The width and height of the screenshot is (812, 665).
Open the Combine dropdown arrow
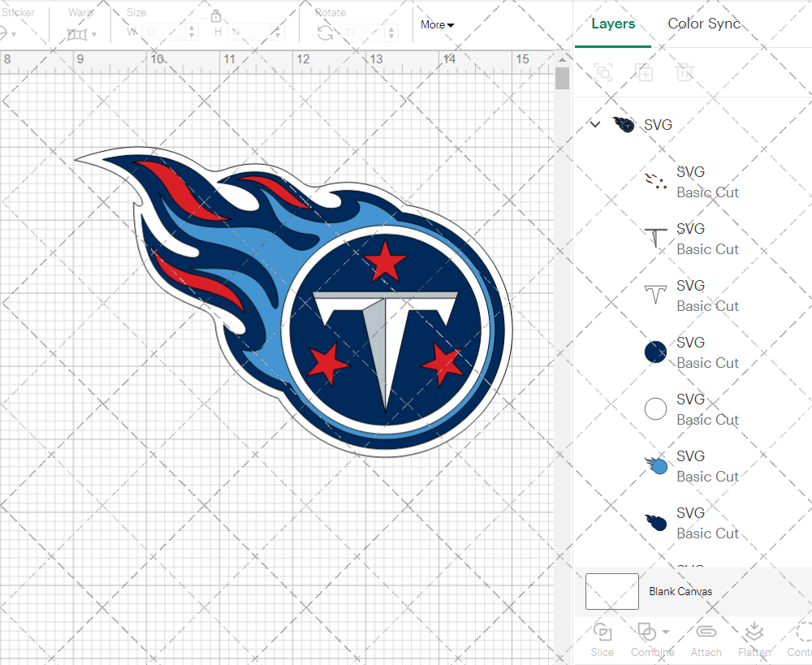[666, 632]
